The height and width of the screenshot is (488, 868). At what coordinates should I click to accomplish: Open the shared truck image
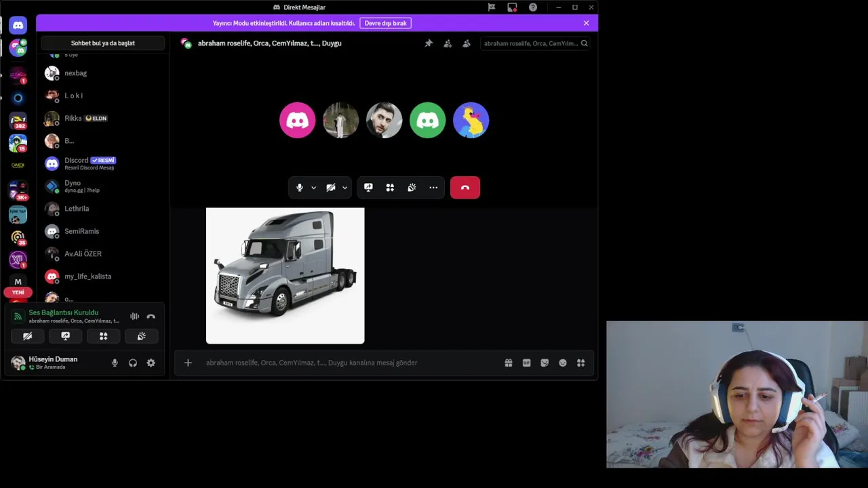click(285, 276)
